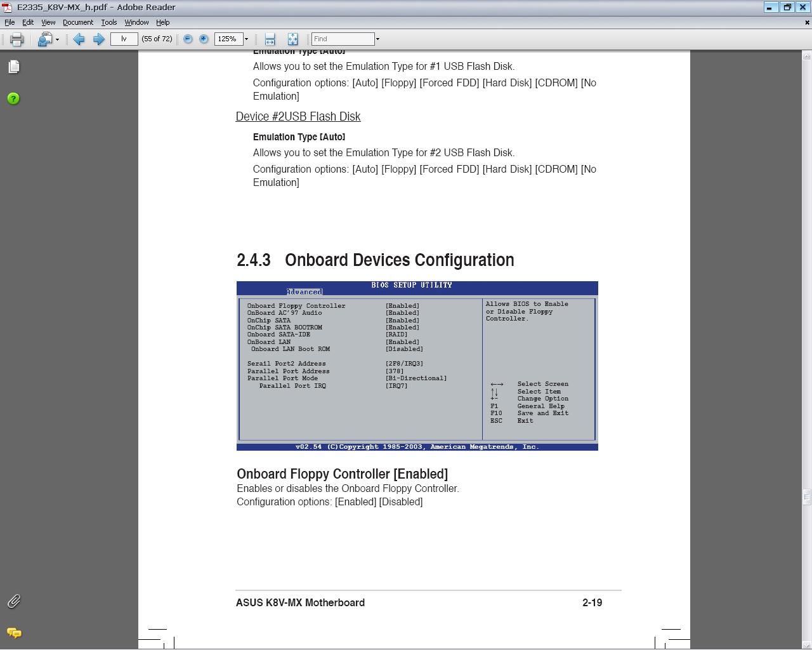812x650 pixels.
Task: Click the scrollbar up arrow
Action: click(807, 56)
